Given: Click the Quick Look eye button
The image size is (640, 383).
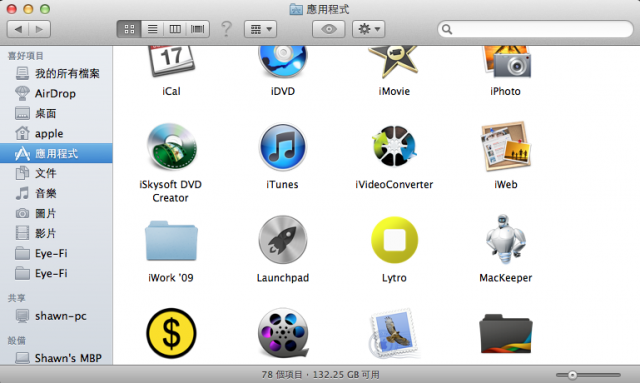Looking at the screenshot, I should (x=329, y=29).
